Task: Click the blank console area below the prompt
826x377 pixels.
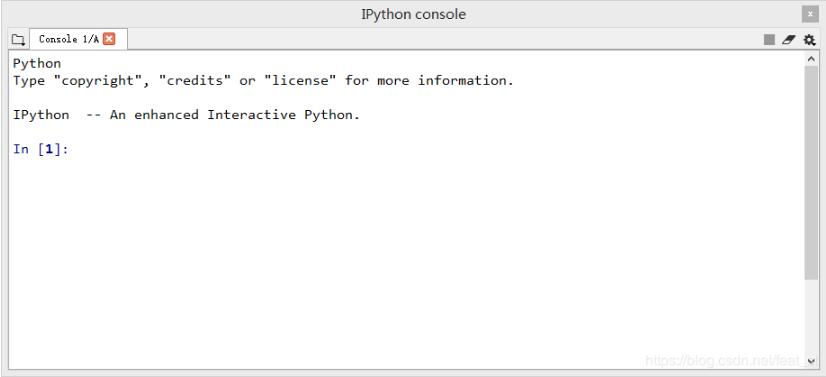Action: point(406,258)
